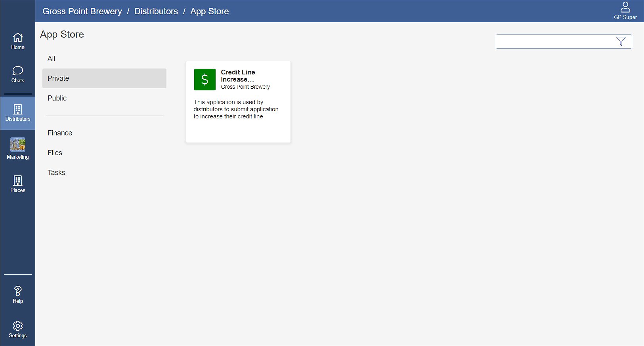Screen dimensions: 644x346
Task: Open the Marketing section icon
Action: [x=17, y=148]
